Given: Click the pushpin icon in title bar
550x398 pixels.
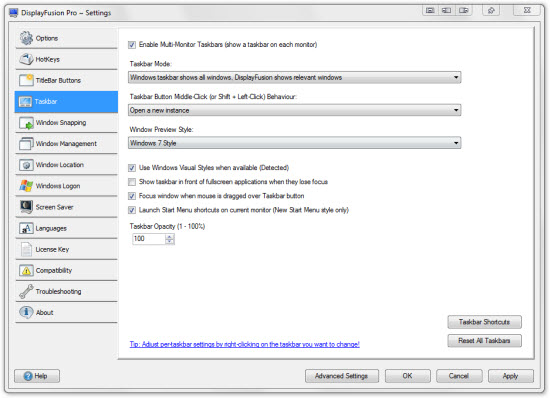Looking at the screenshot, I should point(491,11).
